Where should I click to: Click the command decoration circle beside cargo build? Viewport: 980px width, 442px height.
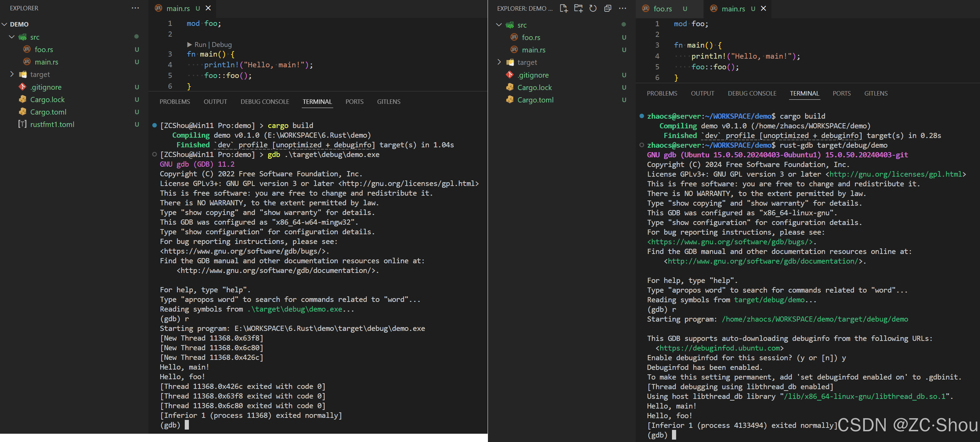154,125
